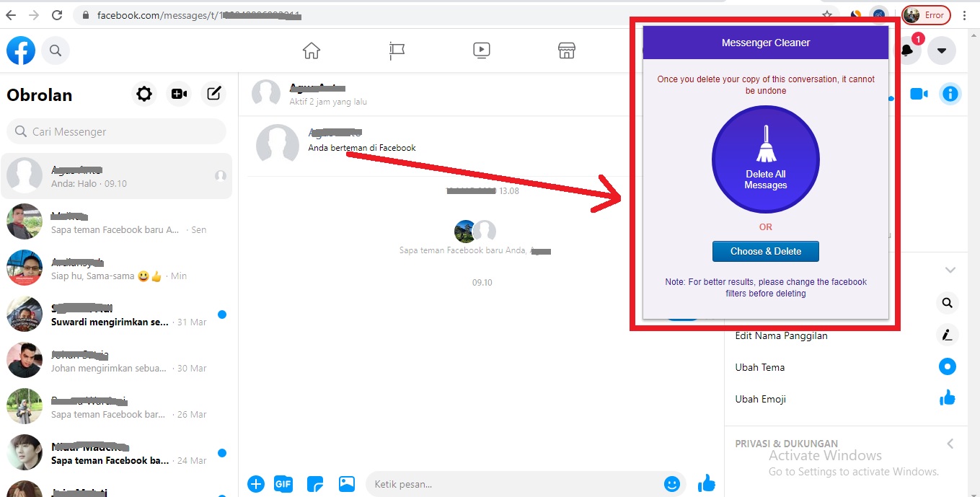Click the address bar URL

tap(199, 14)
